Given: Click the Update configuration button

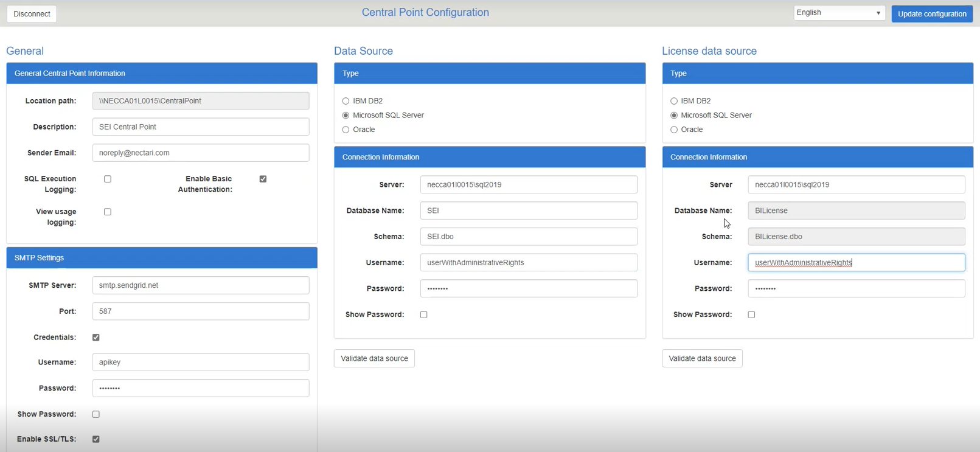Looking at the screenshot, I should tap(931, 14).
